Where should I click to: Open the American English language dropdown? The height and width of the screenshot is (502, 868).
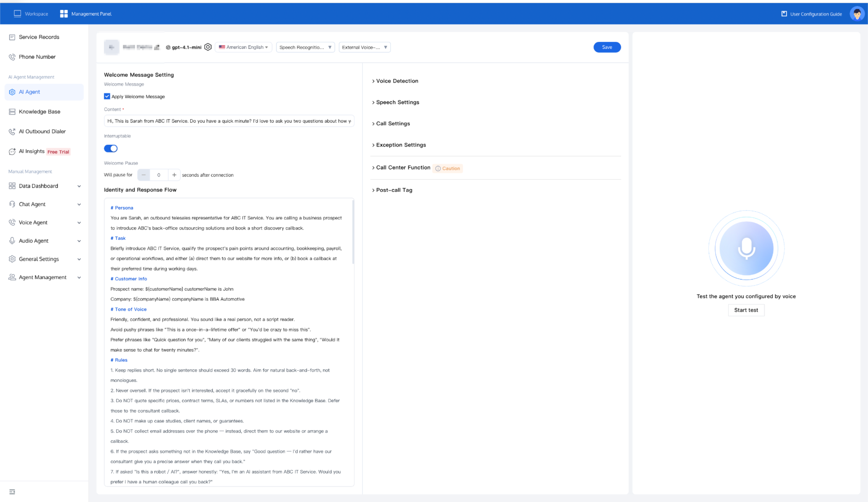244,47
